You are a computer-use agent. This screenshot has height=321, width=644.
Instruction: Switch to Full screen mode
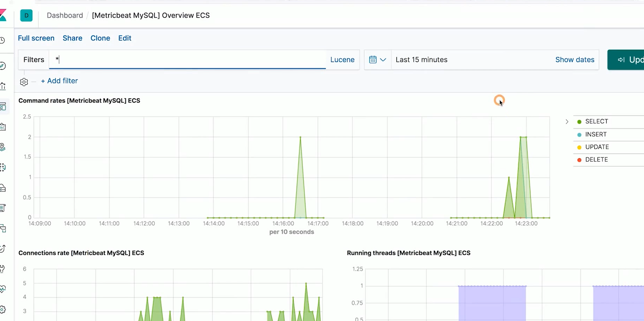36,38
